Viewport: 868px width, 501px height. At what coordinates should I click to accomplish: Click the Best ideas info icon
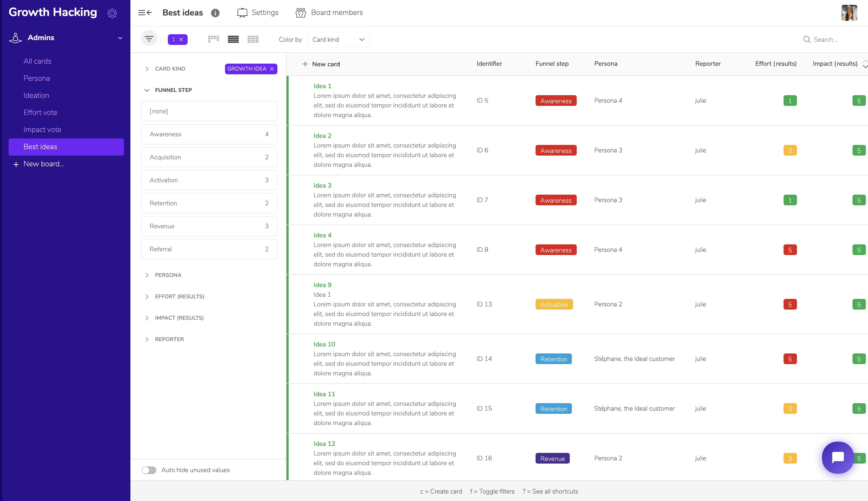tap(215, 13)
